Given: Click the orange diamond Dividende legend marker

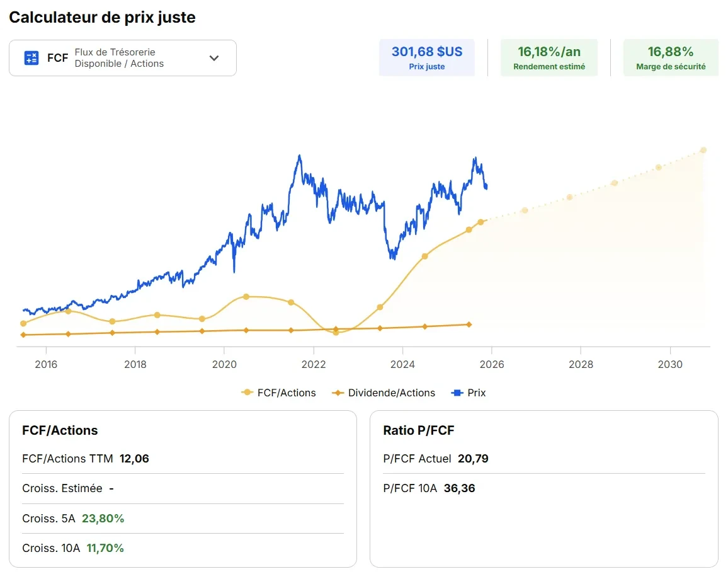Looking at the screenshot, I should pyautogui.click(x=338, y=393).
